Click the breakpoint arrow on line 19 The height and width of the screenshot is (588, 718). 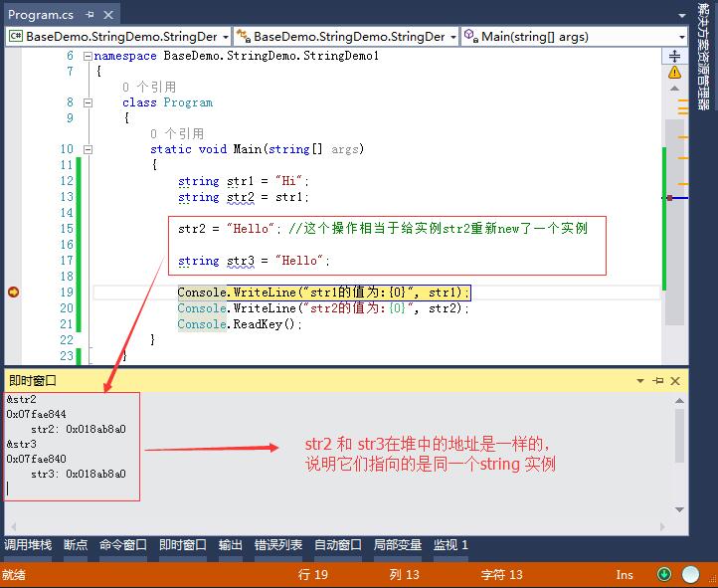13,293
